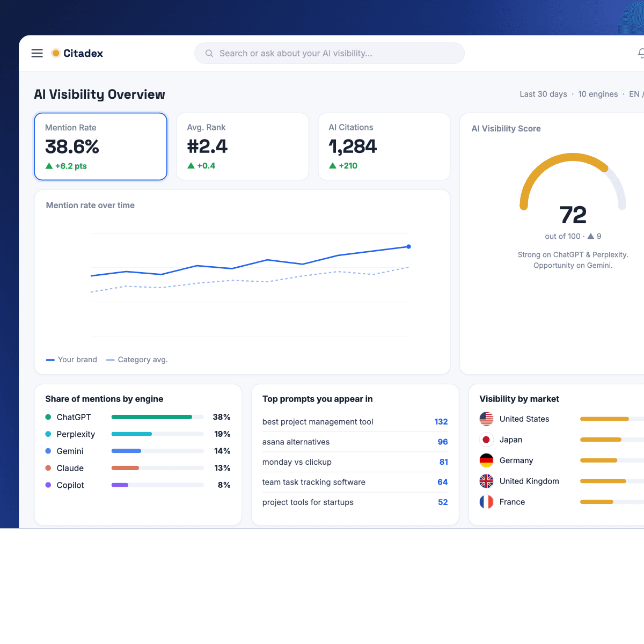Image resolution: width=644 pixels, height=644 pixels.
Task: Click the 96 prompt count
Action: click(x=443, y=442)
